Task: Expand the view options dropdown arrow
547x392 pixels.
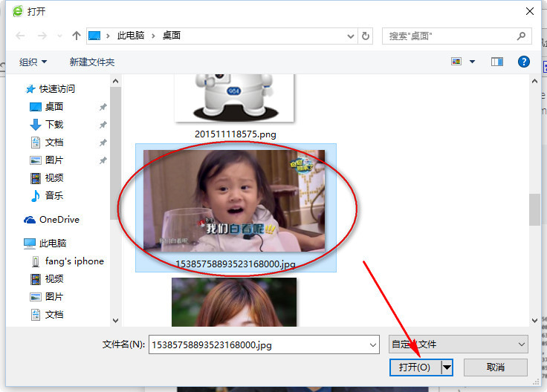Action: (473, 62)
